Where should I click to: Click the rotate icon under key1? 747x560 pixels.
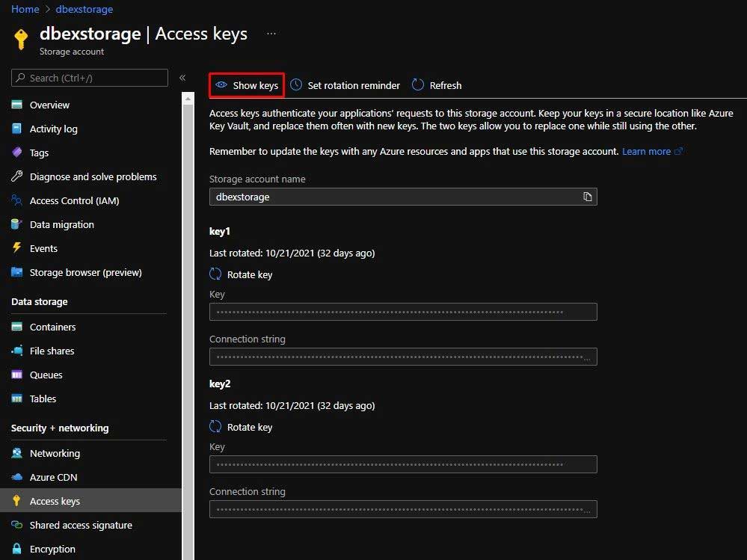[215, 274]
